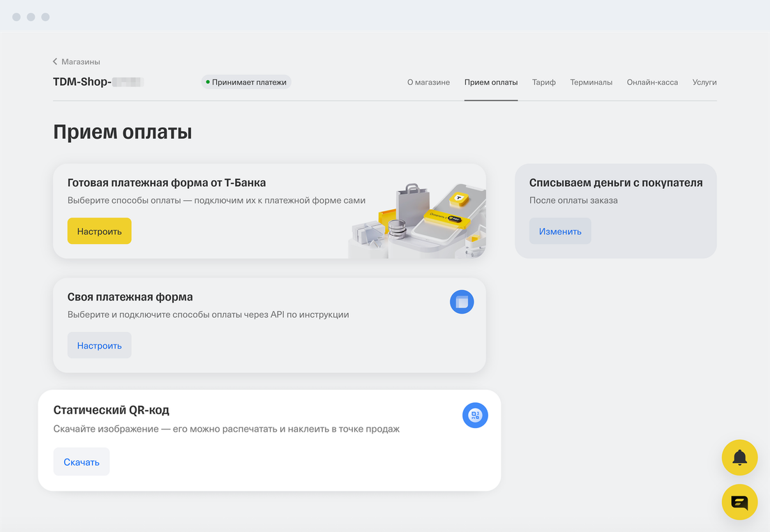The width and height of the screenshot is (770, 532).
Task: Open the Терминалы tab
Action: (591, 82)
